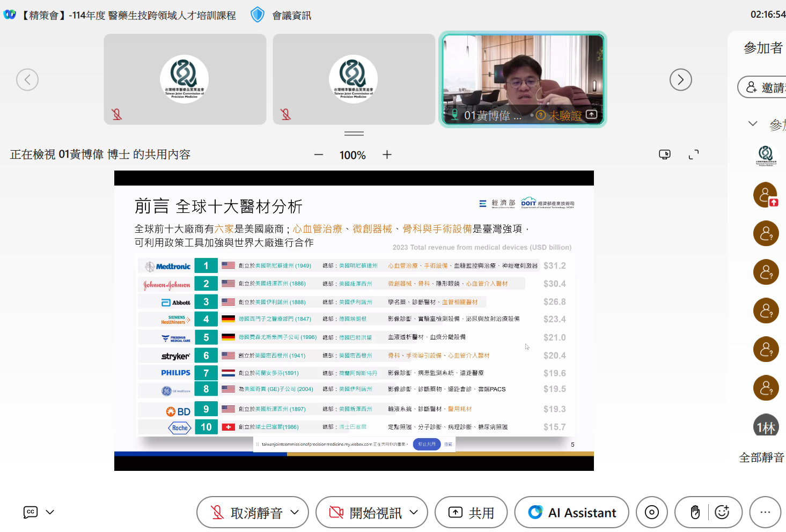The height and width of the screenshot is (532, 786).
Task: Click '2023 Total revenue from medical devices' caption
Action: pyautogui.click(x=482, y=247)
